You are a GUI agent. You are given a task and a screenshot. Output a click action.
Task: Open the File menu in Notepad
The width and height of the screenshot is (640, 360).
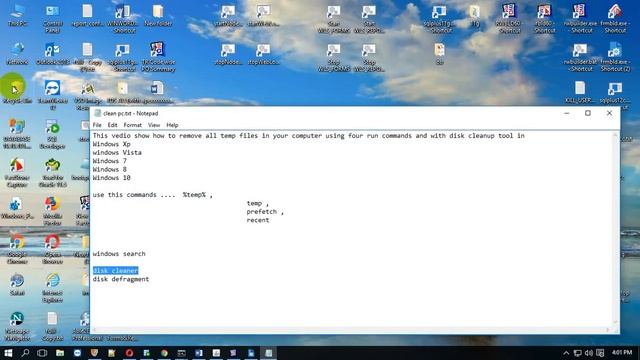[97, 125]
